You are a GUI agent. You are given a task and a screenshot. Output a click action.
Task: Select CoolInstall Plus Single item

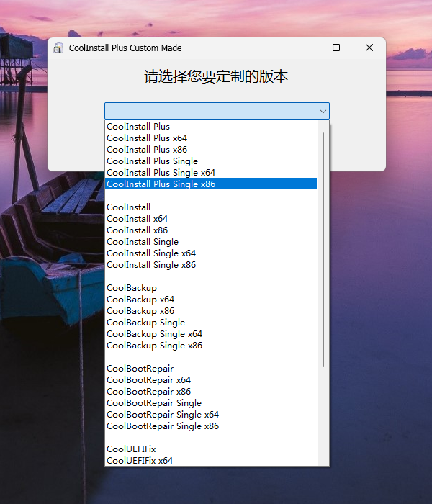pyautogui.click(x=152, y=161)
